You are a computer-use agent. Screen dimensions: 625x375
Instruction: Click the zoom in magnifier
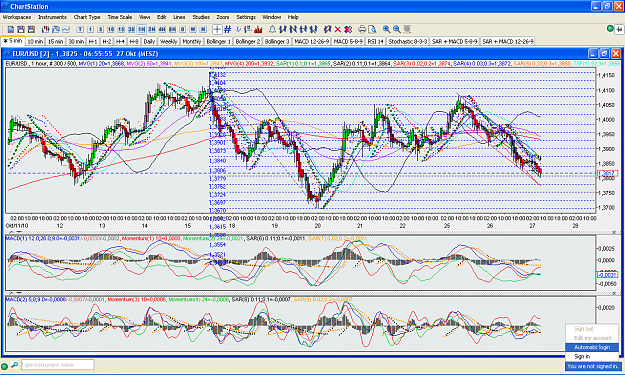click(386, 29)
